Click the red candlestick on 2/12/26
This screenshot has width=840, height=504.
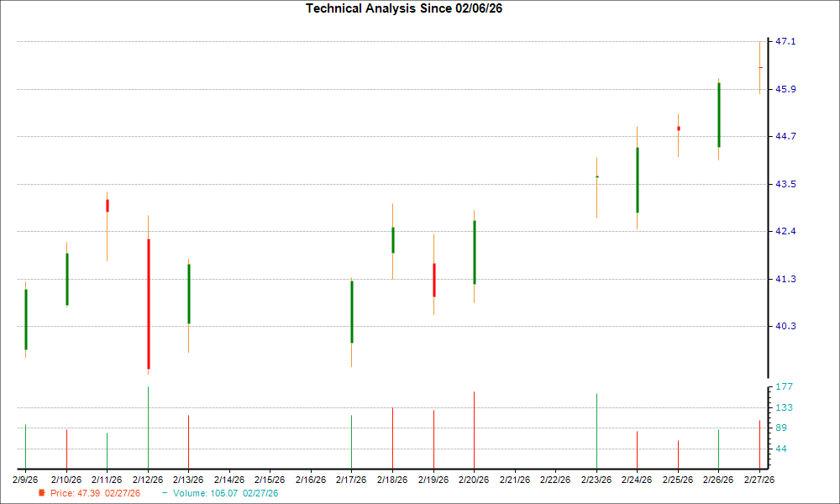pyautogui.click(x=149, y=302)
